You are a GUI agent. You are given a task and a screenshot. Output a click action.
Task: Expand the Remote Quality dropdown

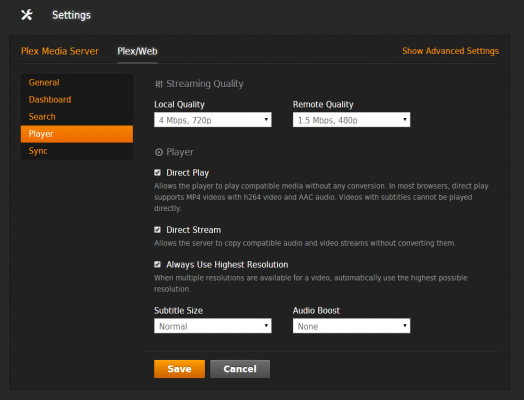351,120
